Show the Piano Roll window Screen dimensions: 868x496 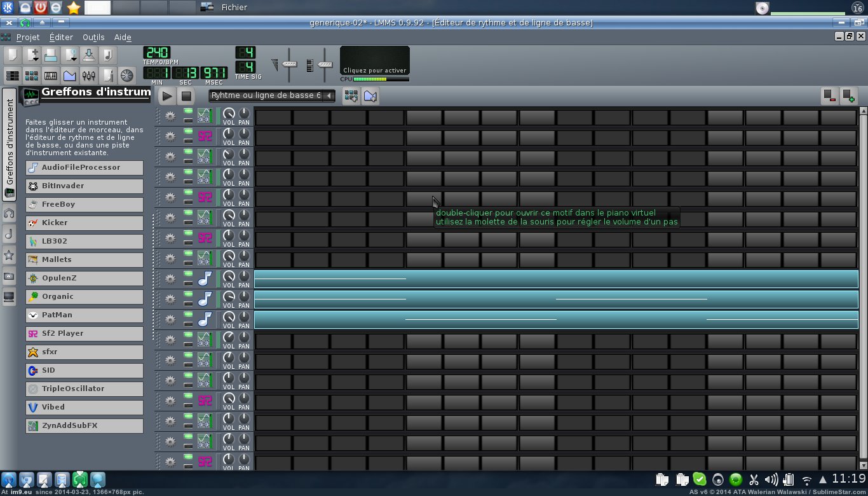point(51,76)
